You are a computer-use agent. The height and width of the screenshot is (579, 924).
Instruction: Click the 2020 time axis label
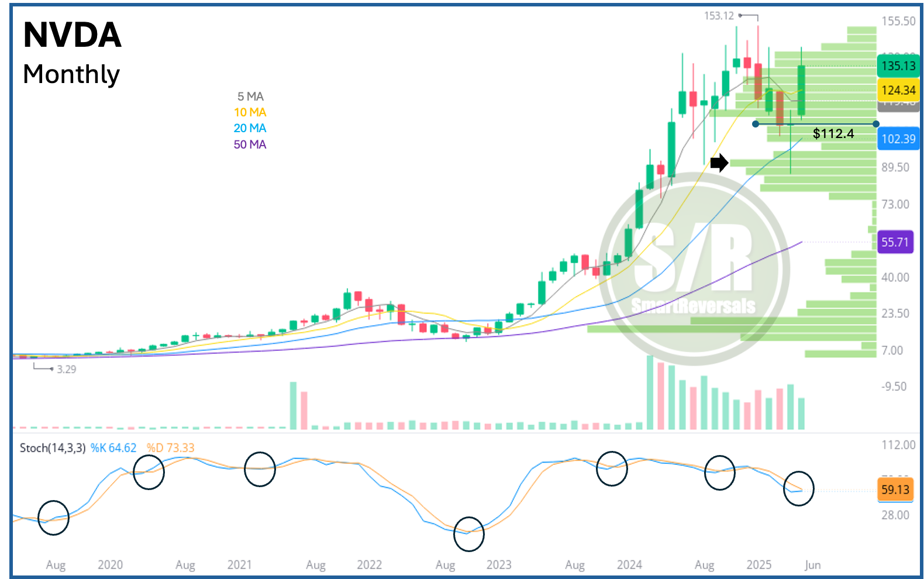[x=110, y=565]
